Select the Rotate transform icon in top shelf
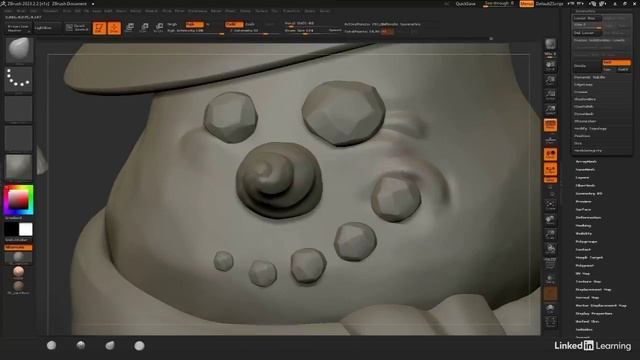Image resolution: width=640 pixels, height=360 pixels. click(x=159, y=28)
